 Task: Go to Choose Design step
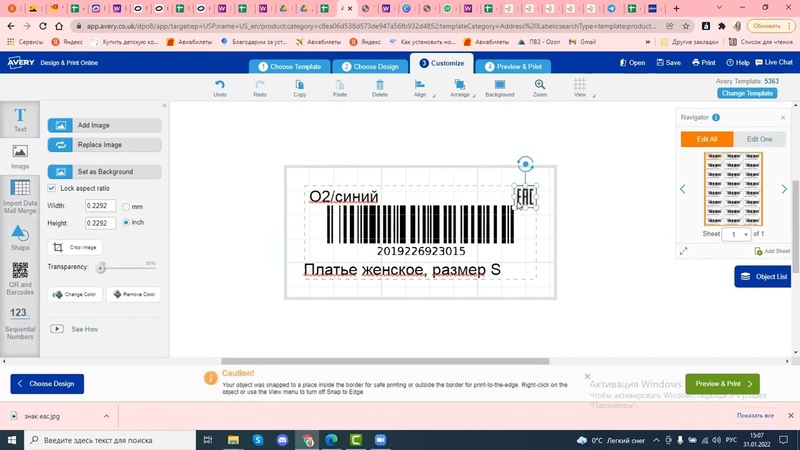click(369, 66)
